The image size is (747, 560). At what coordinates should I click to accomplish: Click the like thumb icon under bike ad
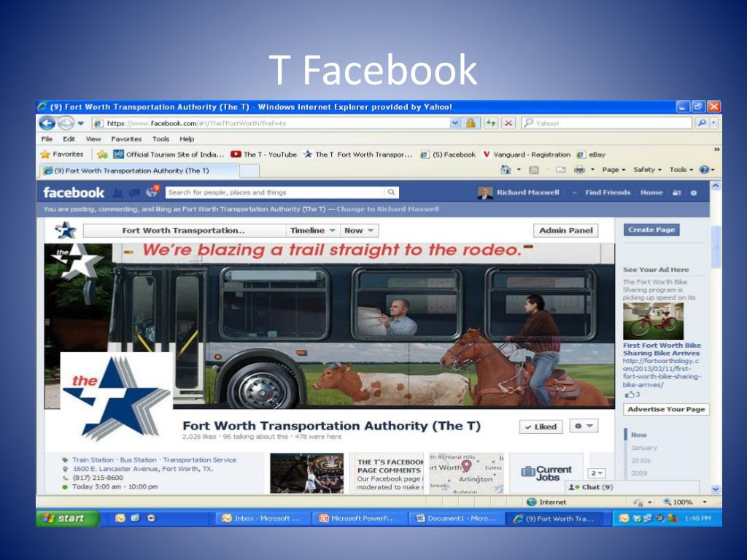(630, 394)
